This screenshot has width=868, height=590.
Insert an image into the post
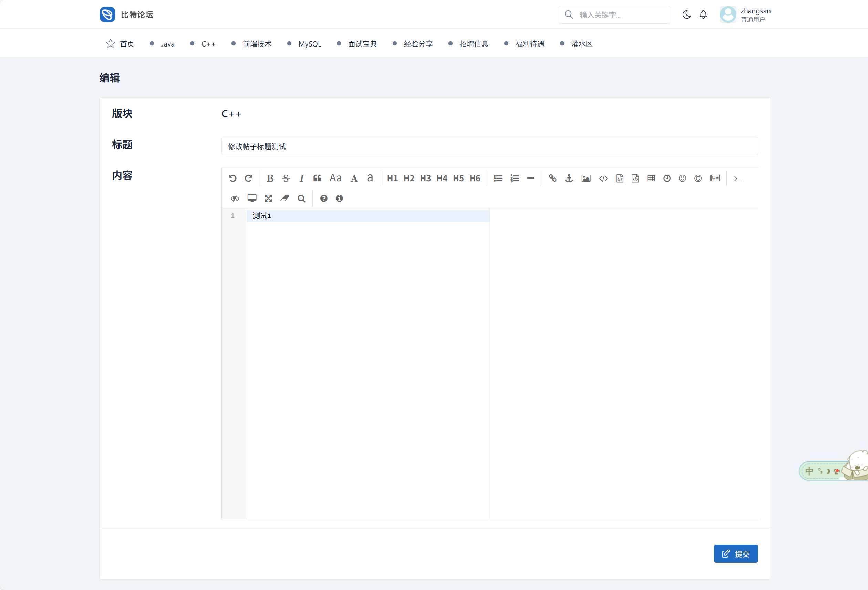(586, 178)
